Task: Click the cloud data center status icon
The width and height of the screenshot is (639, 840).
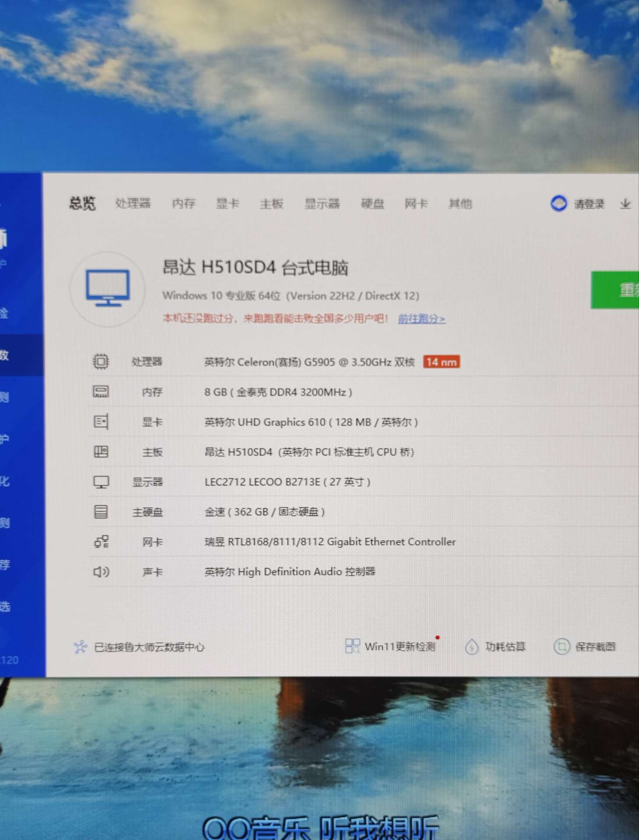Action: [80, 647]
